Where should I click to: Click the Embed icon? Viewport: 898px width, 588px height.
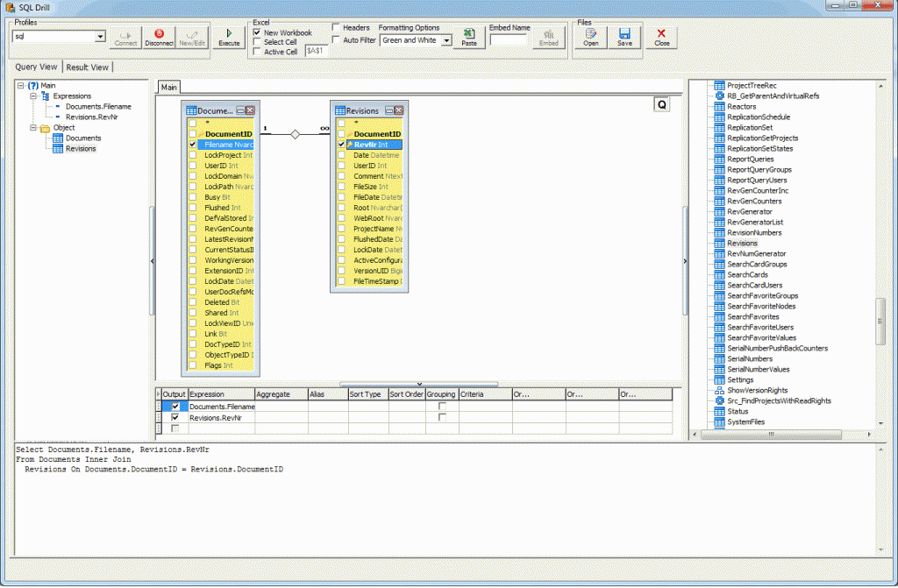548,37
